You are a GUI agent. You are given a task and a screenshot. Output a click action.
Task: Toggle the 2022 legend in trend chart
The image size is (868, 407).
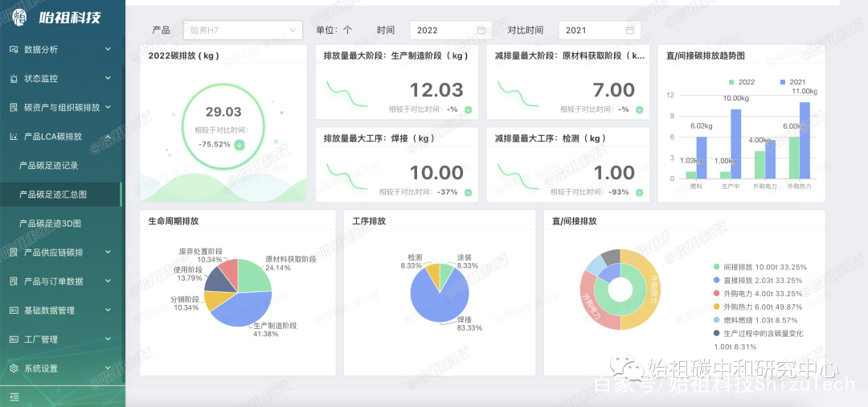click(x=740, y=82)
